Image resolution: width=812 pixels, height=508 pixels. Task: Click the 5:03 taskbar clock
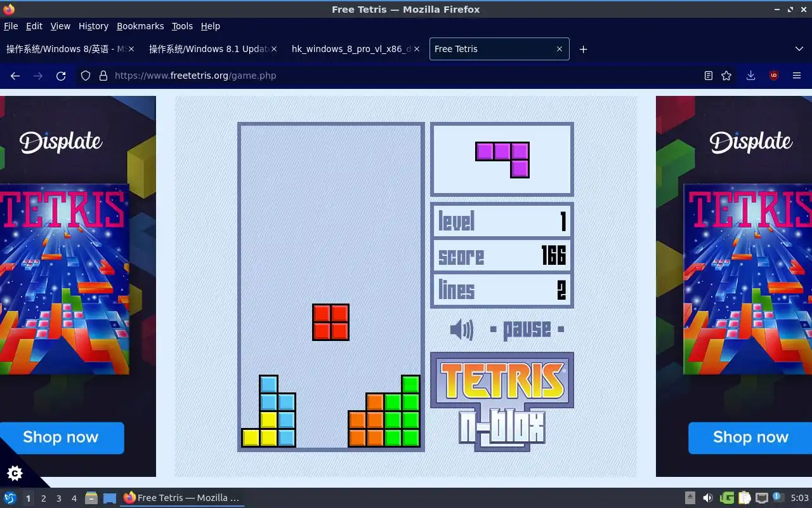pyautogui.click(x=799, y=498)
